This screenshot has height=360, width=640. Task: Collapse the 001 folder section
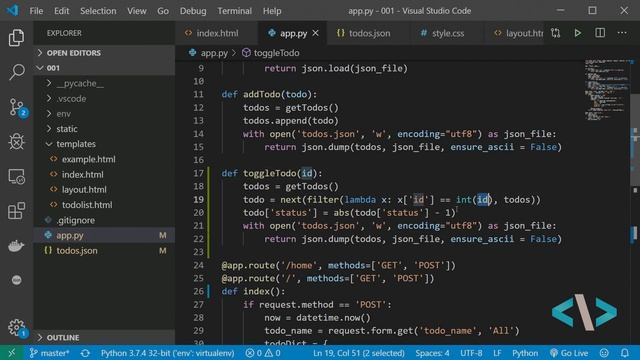tap(104, 68)
